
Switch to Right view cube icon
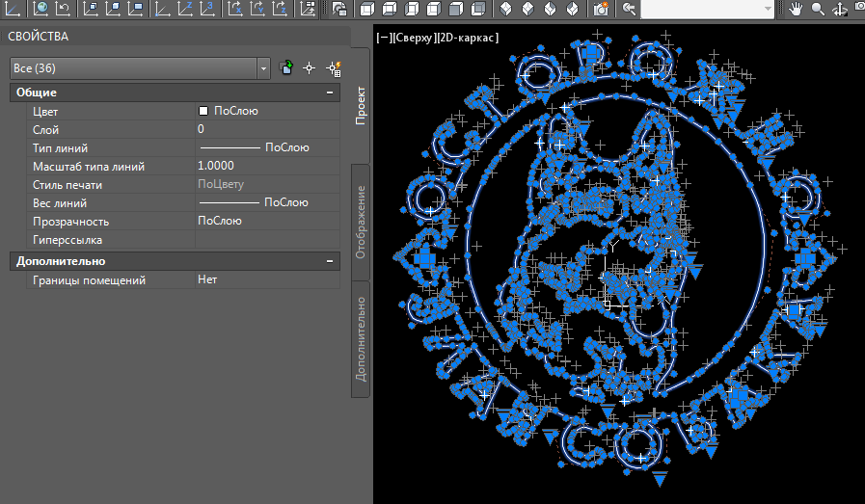pyautogui.click(x=434, y=9)
